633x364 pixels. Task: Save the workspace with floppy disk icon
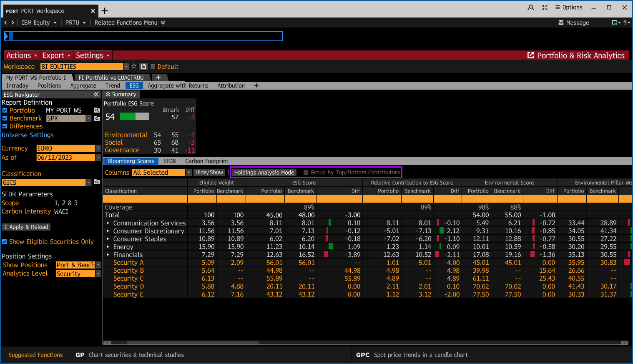pos(143,66)
